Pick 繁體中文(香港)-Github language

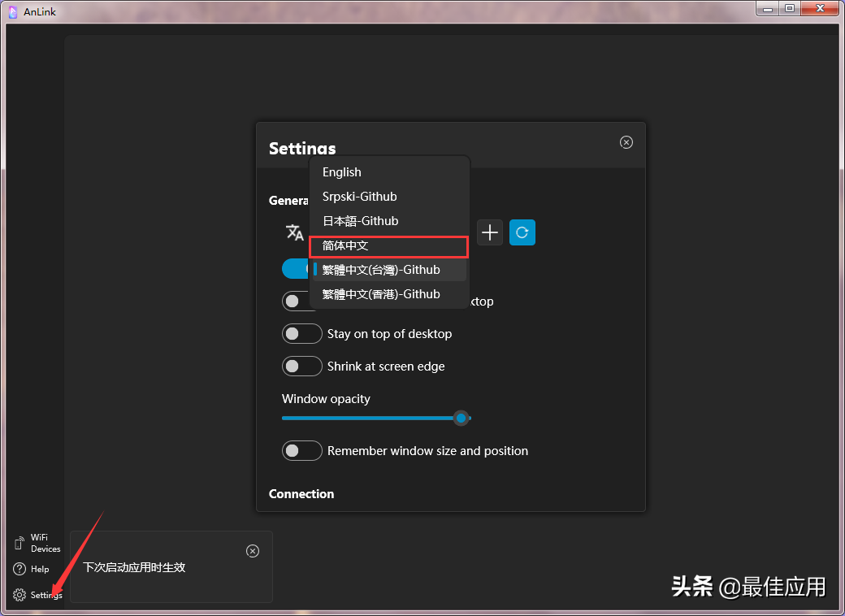pos(389,294)
